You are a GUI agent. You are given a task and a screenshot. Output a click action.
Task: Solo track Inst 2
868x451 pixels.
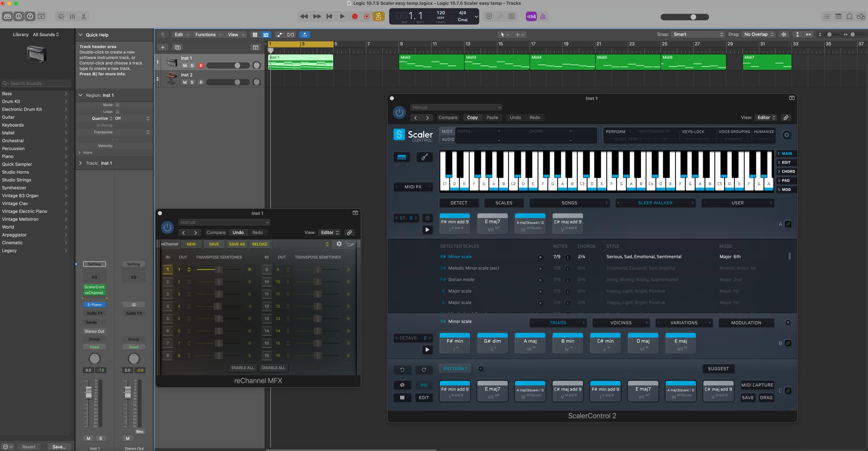click(192, 82)
